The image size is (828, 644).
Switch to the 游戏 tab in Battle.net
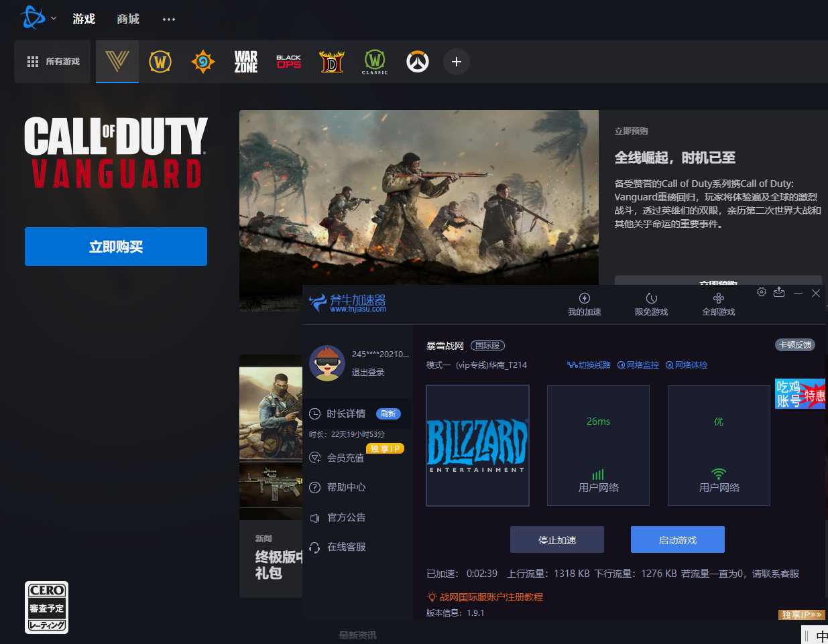click(x=84, y=19)
